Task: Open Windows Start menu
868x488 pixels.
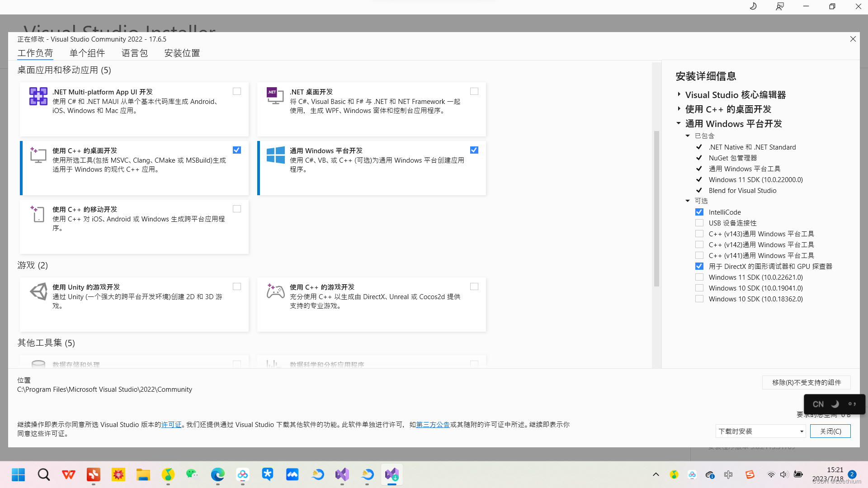Action: (19, 474)
